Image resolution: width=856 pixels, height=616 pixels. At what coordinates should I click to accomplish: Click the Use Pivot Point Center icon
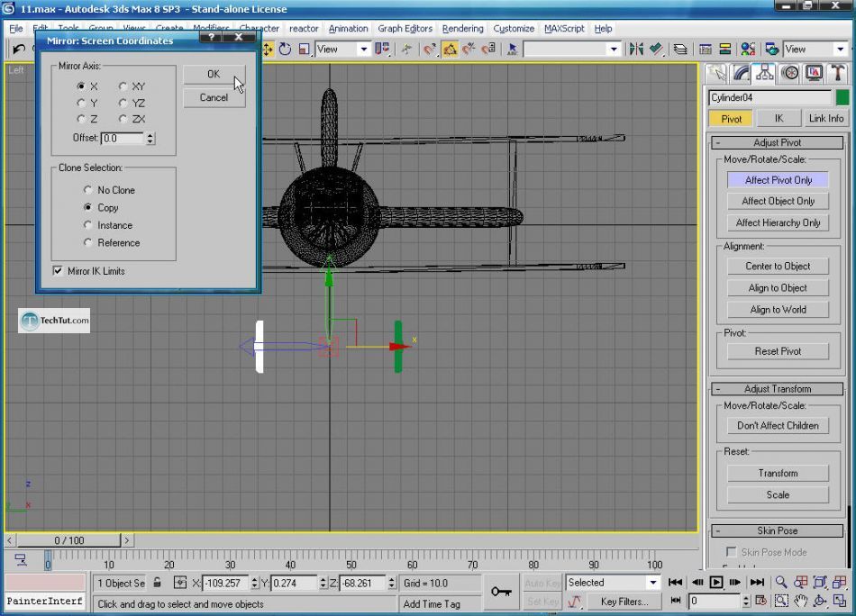pos(383,50)
